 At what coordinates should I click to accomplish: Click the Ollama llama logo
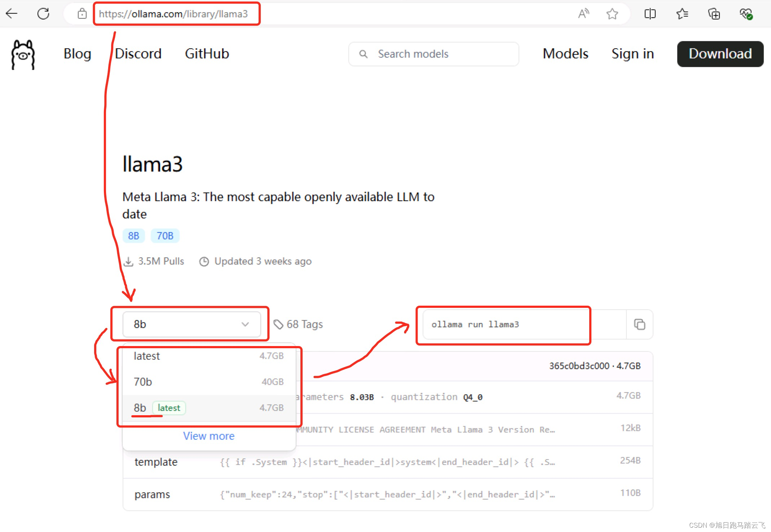click(x=22, y=54)
